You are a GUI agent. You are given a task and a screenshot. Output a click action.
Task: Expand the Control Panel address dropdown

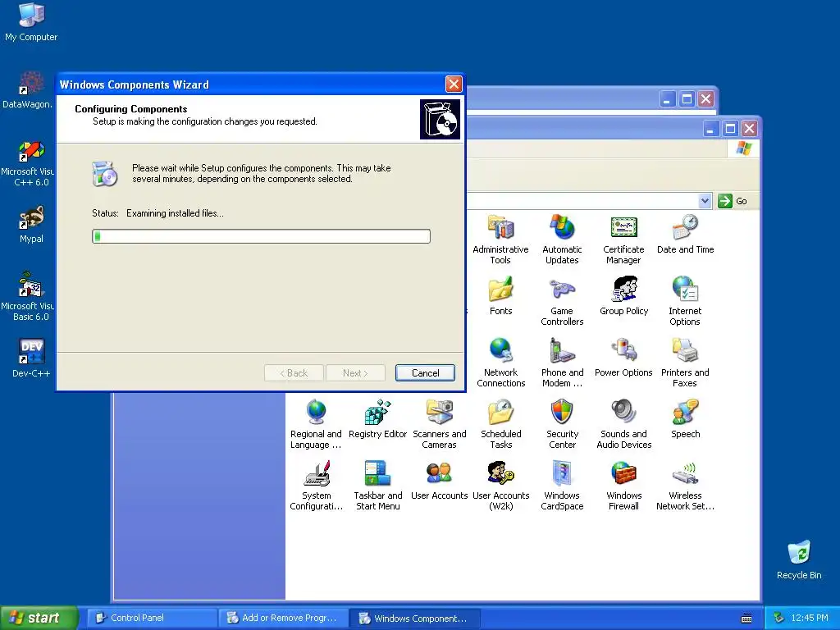(x=705, y=201)
